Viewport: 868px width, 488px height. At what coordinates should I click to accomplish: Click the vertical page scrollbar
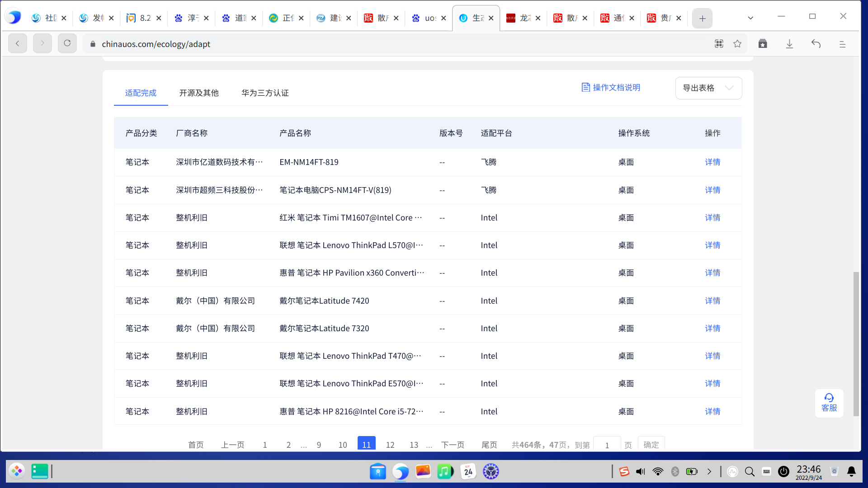pyautogui.click(x=856, y=343)
